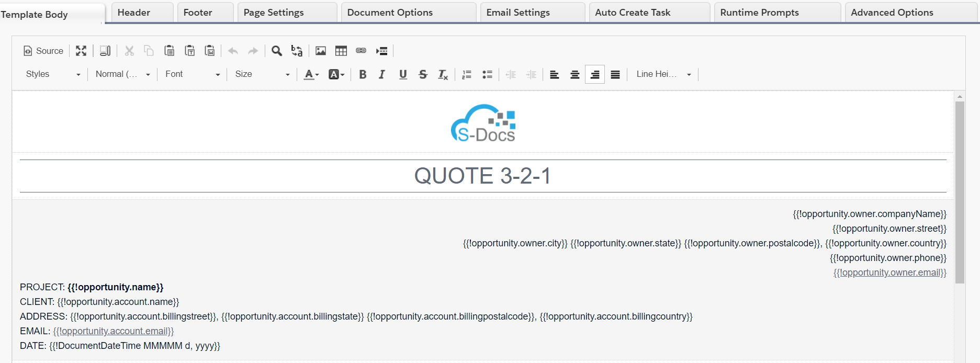Click the QUOTE 3-2-1 heading
980x363 pixels.
(483, 176)
